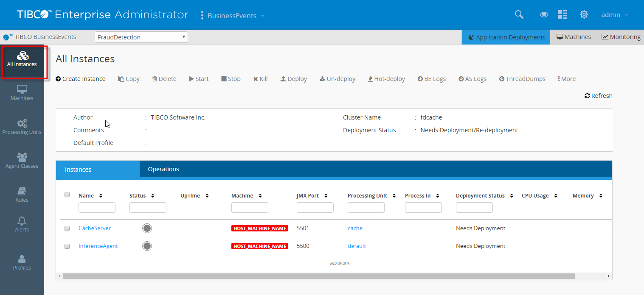Check the CacheServer row checkbox
This screenshot has height=295, width=644.
coord(67,228)
